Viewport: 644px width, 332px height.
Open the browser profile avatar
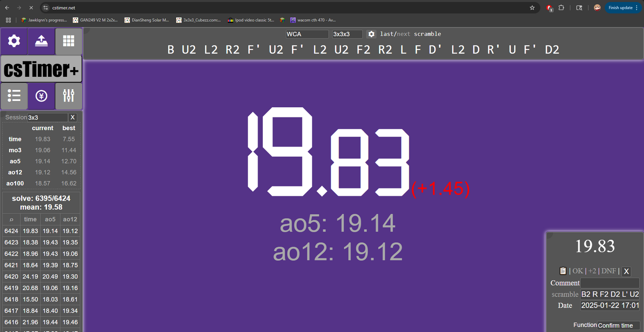coord(597,8)
